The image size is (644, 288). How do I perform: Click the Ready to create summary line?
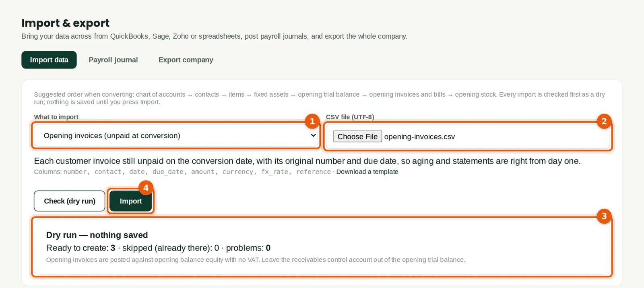158,248
